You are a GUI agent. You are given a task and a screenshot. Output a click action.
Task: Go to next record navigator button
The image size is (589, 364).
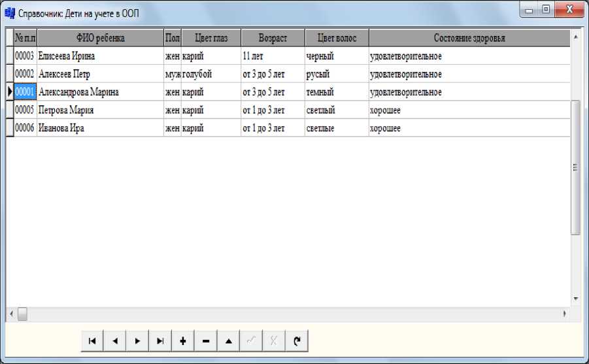coord(137,340)
